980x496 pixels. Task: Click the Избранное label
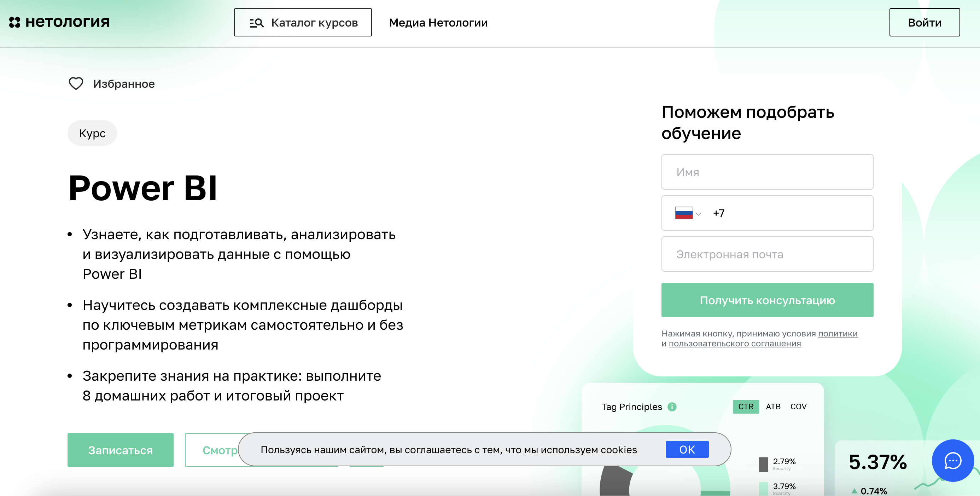(x=124, y=84)
